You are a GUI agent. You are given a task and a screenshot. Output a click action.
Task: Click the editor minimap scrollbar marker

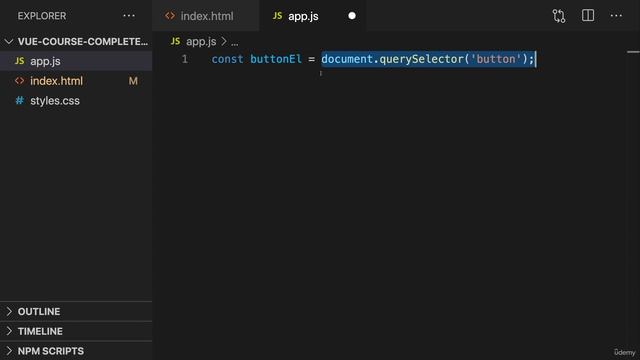click(x=633, y=52)
